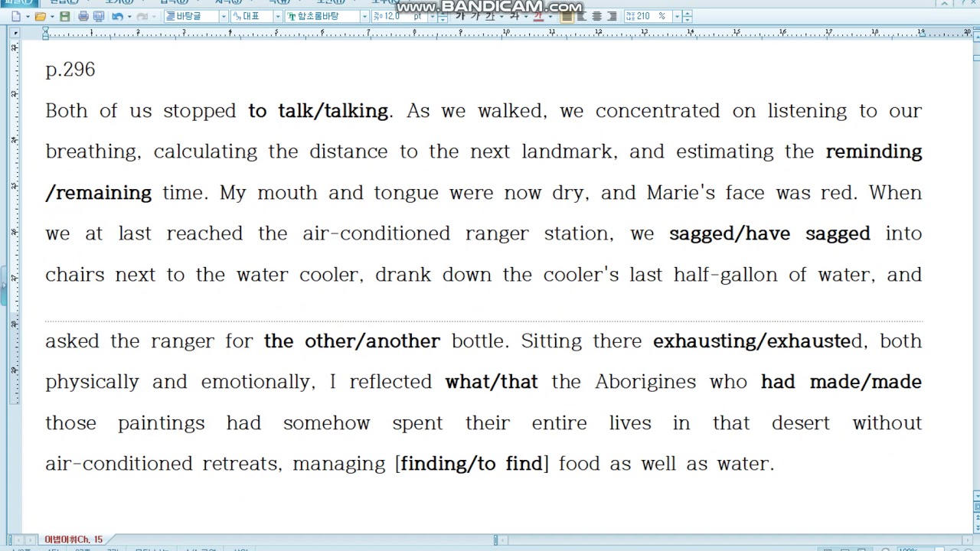Click the word "Aborigines"
The image size is (980, 551).
pos(645,382)
